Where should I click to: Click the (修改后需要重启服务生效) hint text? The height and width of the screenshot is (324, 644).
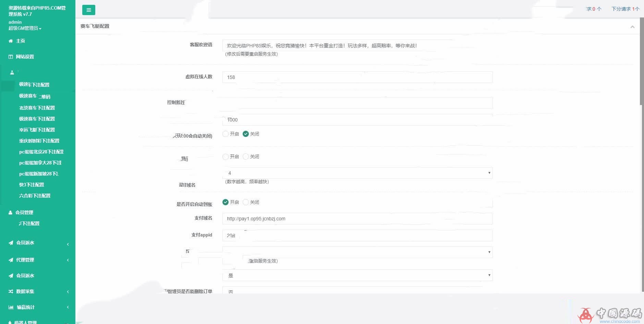[x=252, y=54]
